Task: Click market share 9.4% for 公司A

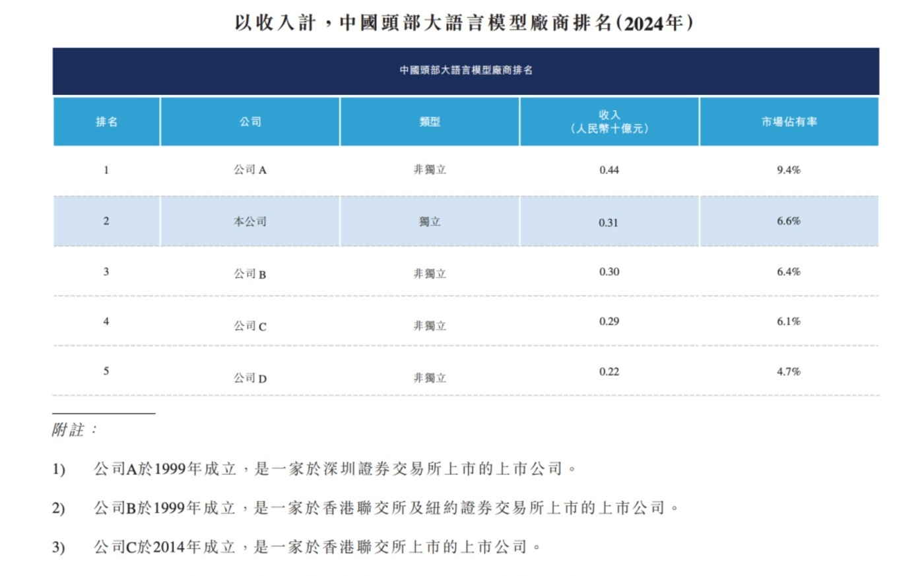Action: [789, 169]
